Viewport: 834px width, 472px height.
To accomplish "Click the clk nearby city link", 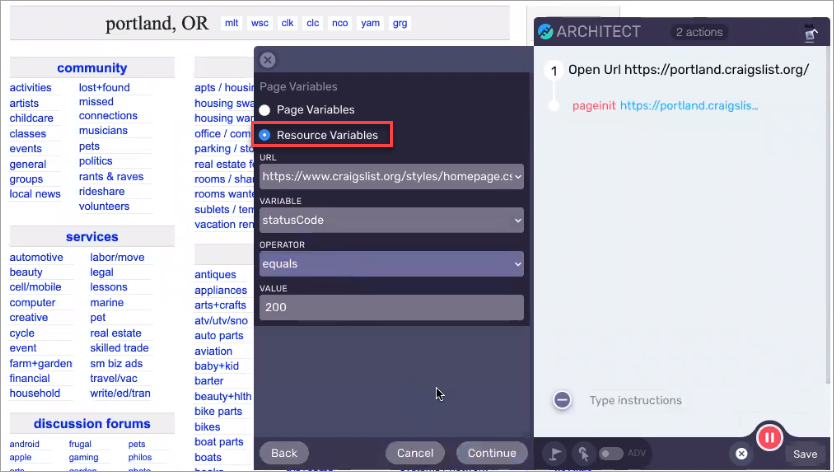I will point(287,23).
